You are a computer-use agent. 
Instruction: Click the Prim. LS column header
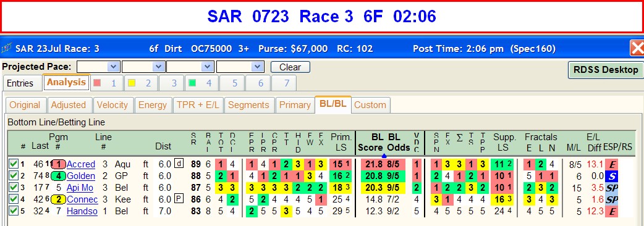pyautogui.click(x=341, y=142)
